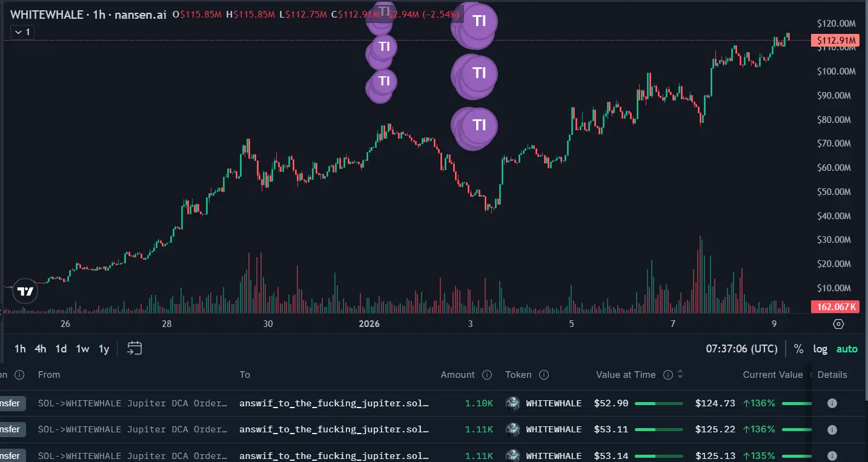Click the Transfer badge in $52.90 row
Screen dimensions: 868x462
13,403
